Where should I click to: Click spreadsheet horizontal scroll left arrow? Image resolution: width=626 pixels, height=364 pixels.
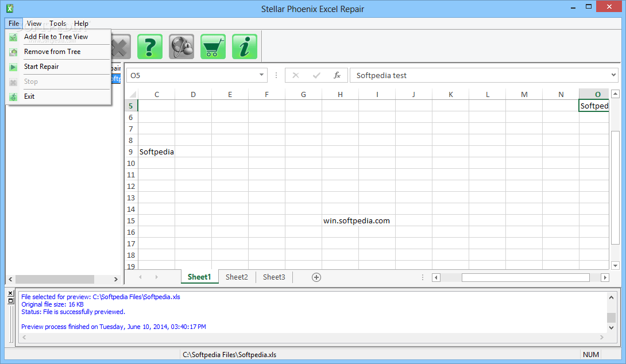[436, 277]
